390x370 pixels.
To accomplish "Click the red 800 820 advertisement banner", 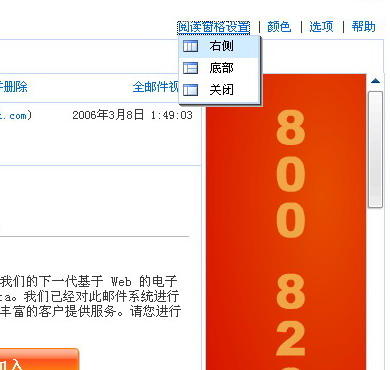I will coord(286,222).
